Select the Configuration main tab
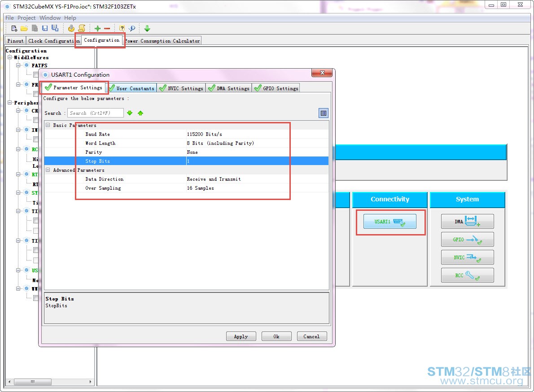The image size is (534, 392). [101, 40]
